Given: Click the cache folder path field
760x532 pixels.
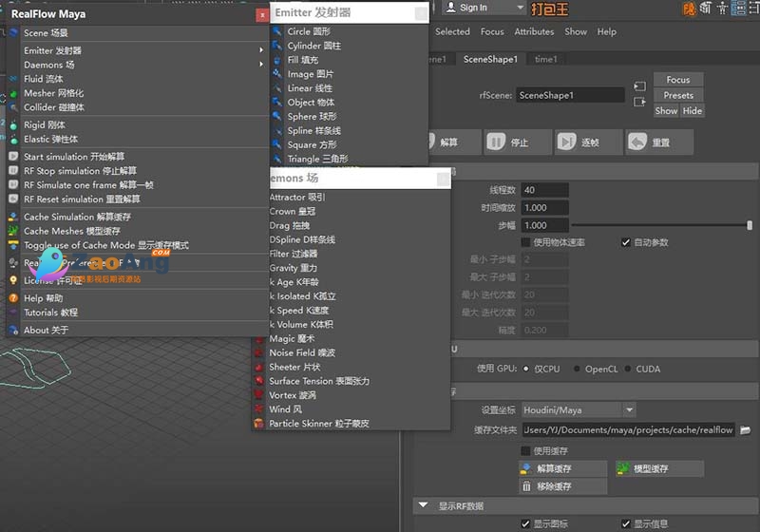Looking at the screenshot, I should tap(628, 430).
